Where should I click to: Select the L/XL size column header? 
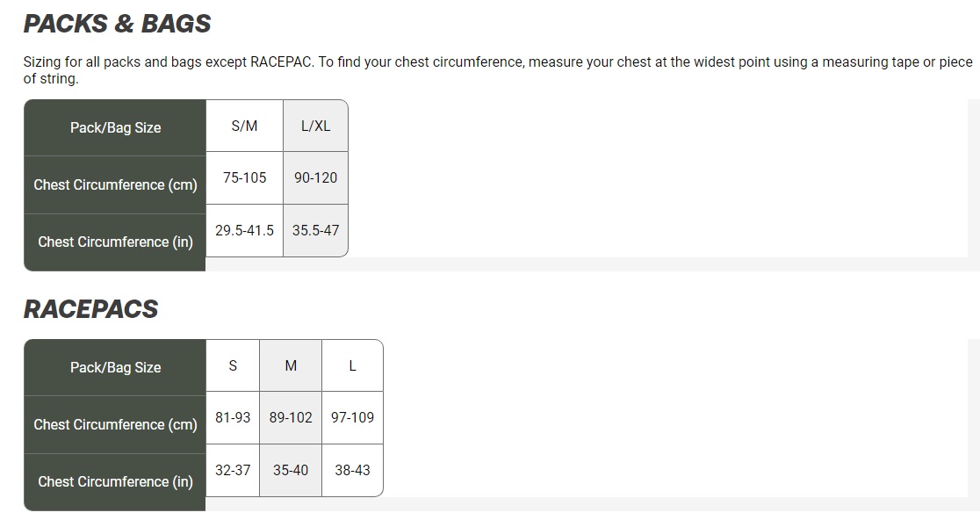(315, 126)
